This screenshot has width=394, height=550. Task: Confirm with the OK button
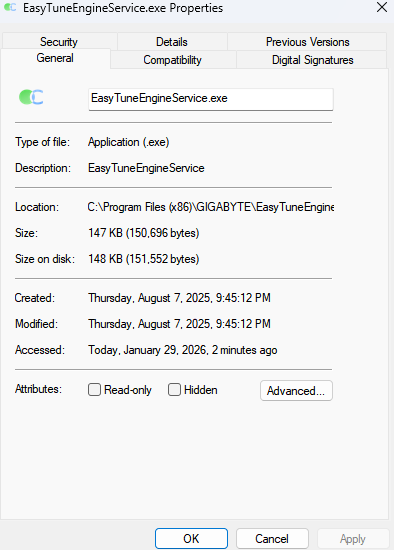click(191, 538)
